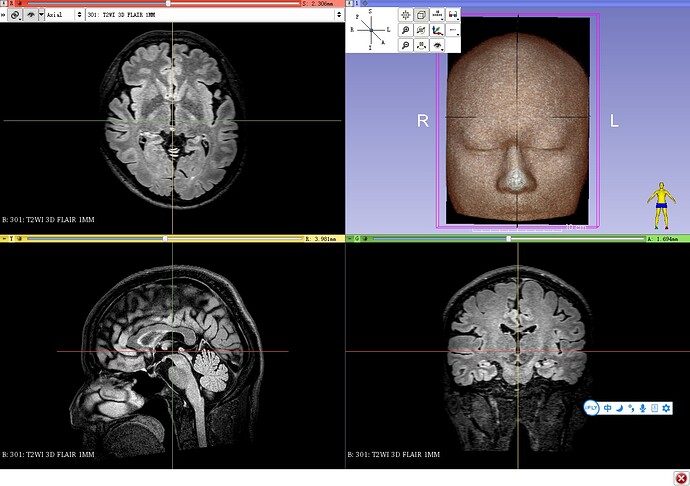The width and height of the screenshot is (690, 486).
Task: Toggle spin mode in 3D view
Action: [421, 30]
